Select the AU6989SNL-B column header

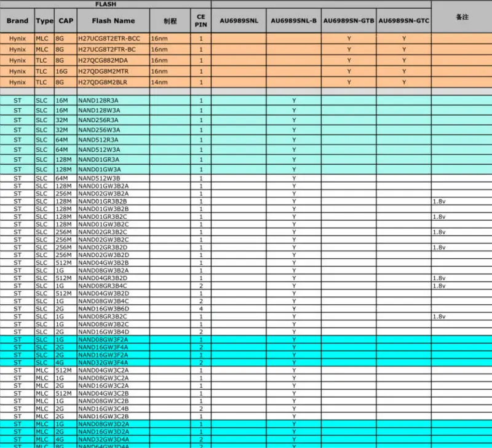pyautogui.click(x=294, y=21)
